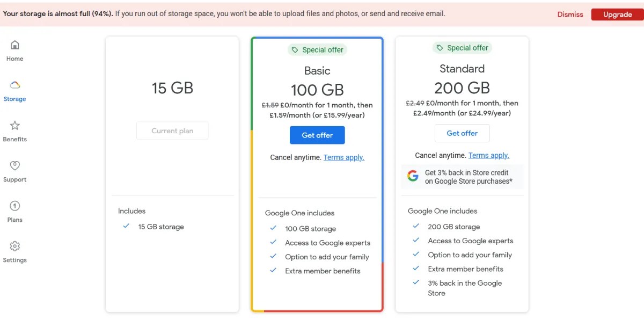The height and width of the screenshot is (319, 644).
Task: Click the Special offer tag icon on the Standard plan
Action: click(441, 47)
